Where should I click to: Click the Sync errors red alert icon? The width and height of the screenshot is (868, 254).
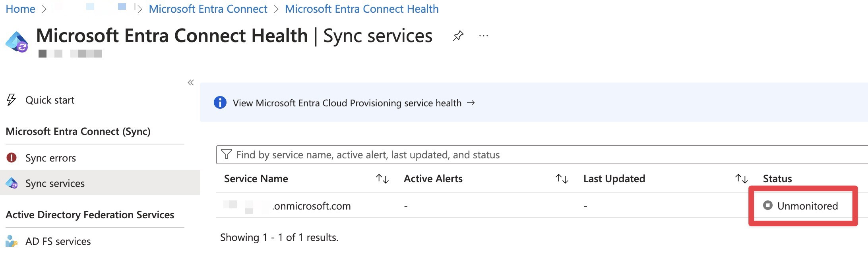pos(12,158)
